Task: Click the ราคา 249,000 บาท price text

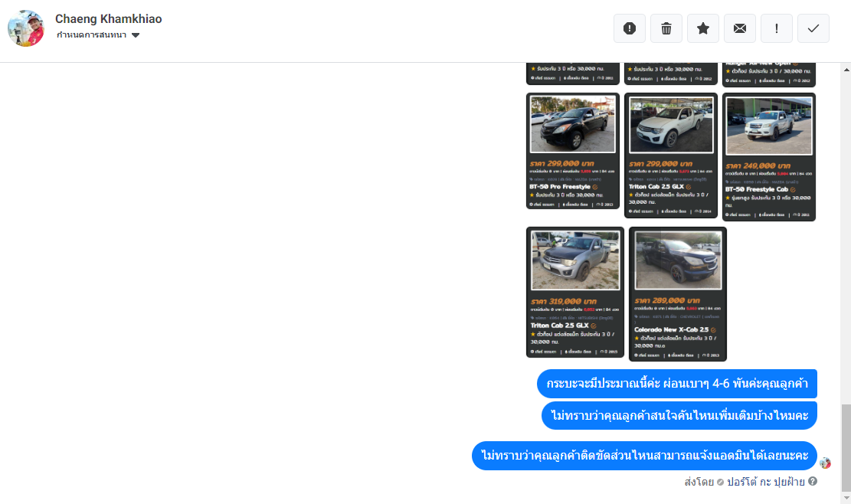Action: pos(758,165)
